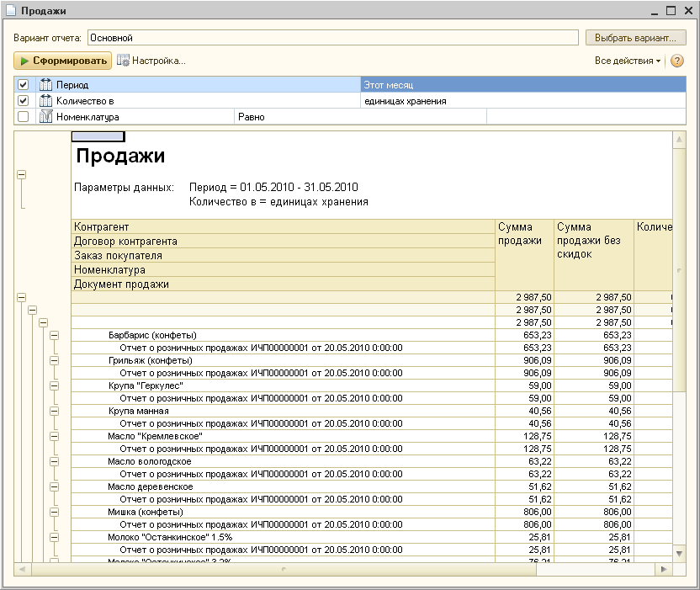Click the Номенклатура filter funnel icon
Screen dimensions: 700x590
click(x=45, y=117)
